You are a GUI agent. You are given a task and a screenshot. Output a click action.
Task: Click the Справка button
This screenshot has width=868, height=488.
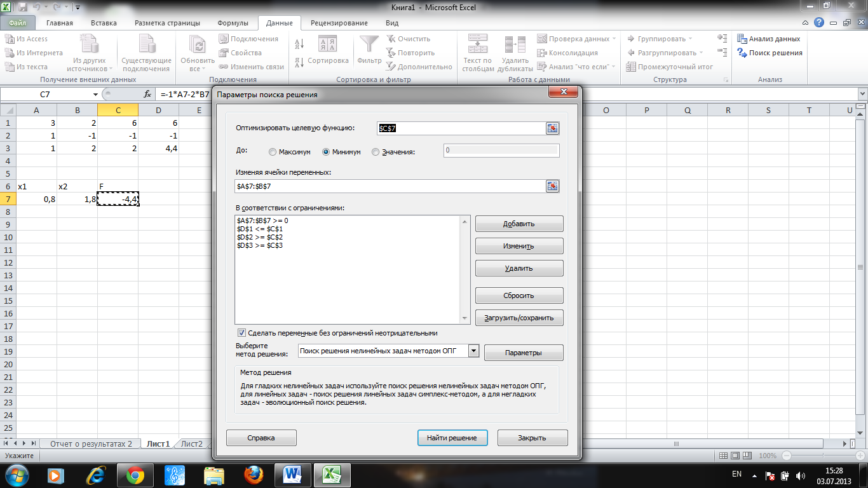click(x=261, y=438)
